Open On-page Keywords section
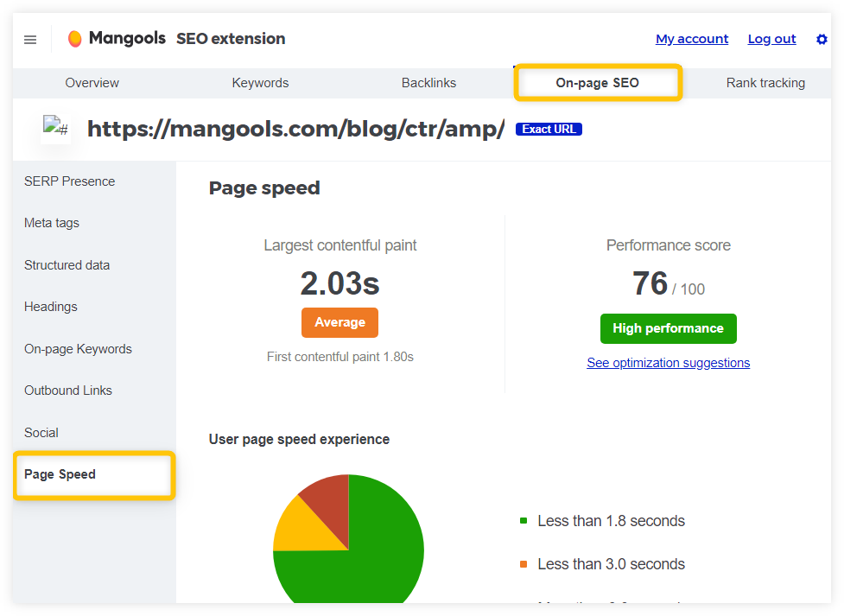 coord(78,349)
